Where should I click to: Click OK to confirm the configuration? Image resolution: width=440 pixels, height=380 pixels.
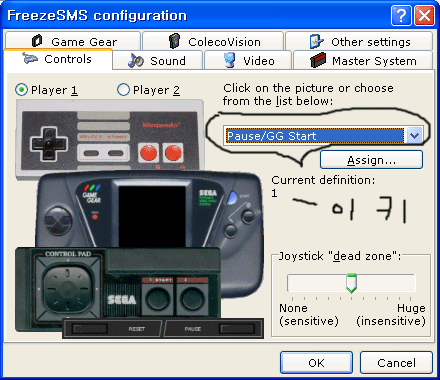pyautogui.click(x=316, y=362)
